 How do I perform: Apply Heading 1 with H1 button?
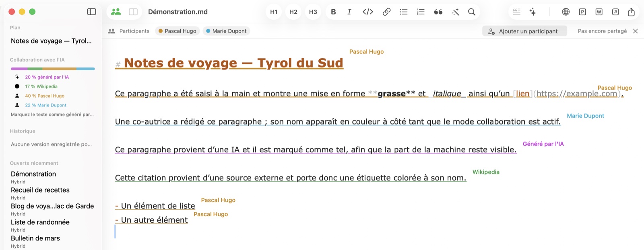pos(274,12)
